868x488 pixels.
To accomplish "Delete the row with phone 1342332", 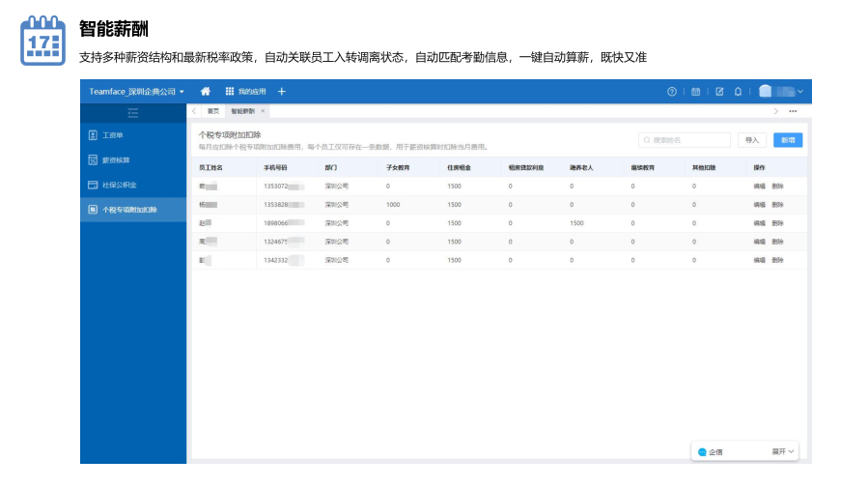I will click(x=778, y=260).
